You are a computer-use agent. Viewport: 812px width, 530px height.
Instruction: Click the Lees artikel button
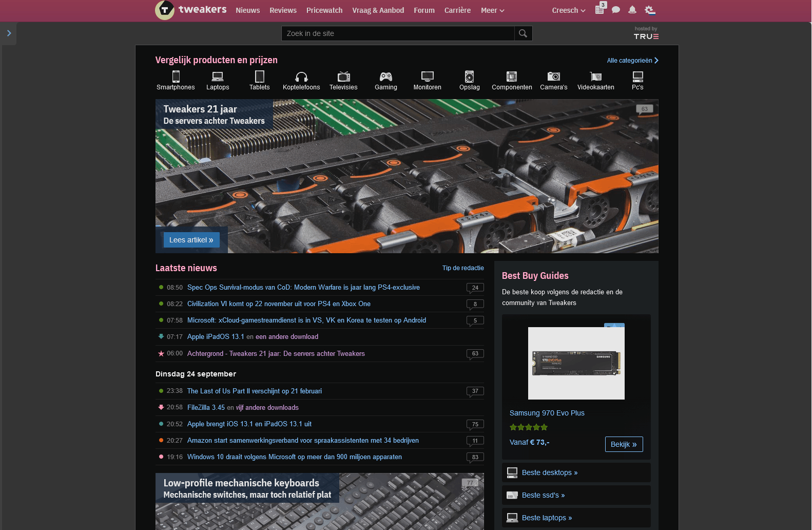coord(191,240)
